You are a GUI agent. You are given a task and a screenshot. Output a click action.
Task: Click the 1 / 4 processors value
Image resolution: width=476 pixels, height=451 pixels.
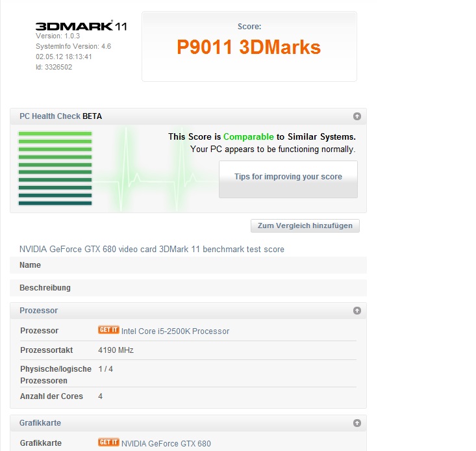105,369
